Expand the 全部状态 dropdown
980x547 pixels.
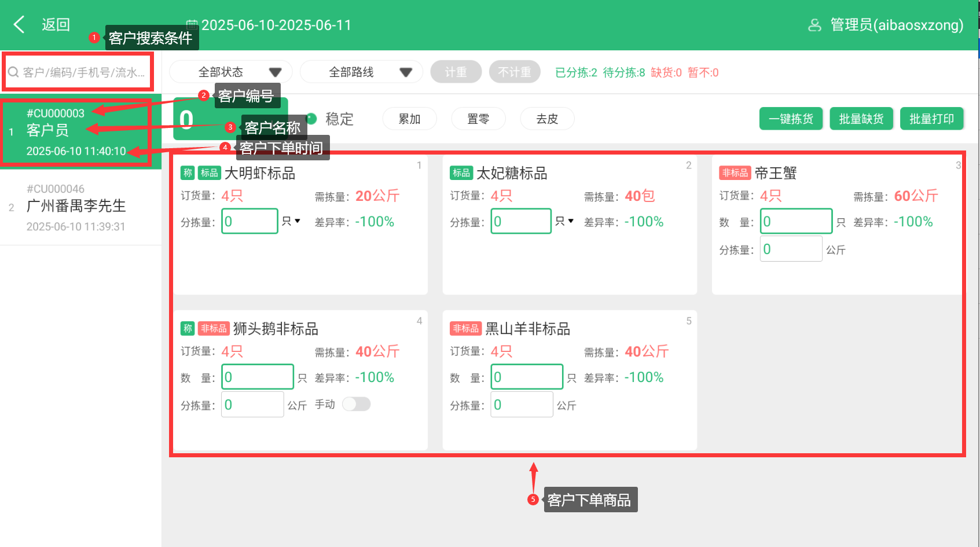pyautogui.click(x=230, y=72)
